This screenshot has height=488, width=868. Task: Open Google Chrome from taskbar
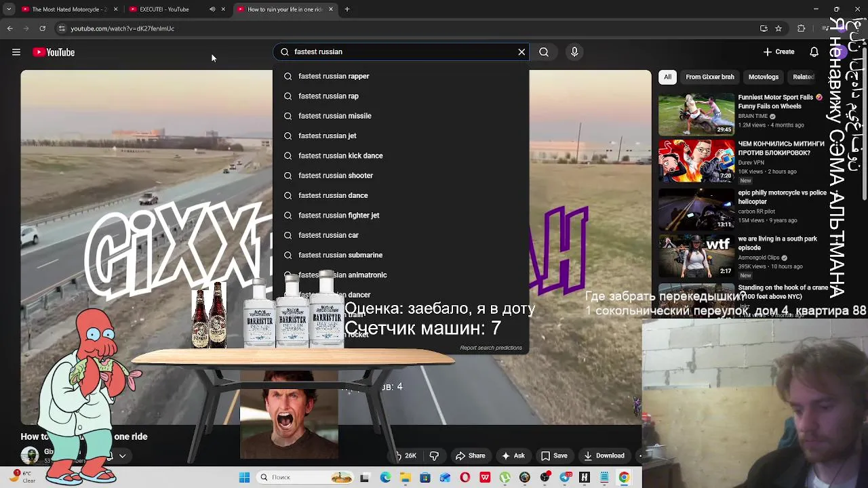[x=624, y=477]
